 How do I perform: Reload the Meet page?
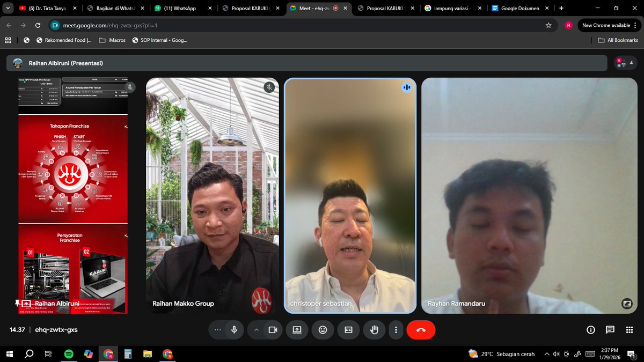[x=38, y=25]
